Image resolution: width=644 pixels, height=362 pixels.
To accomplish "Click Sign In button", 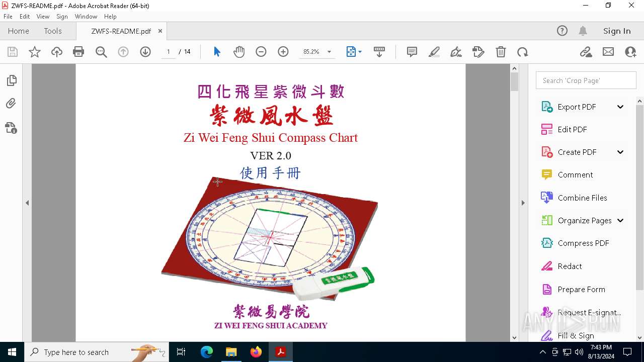I will pyautogui.click(x=617, y=31).
